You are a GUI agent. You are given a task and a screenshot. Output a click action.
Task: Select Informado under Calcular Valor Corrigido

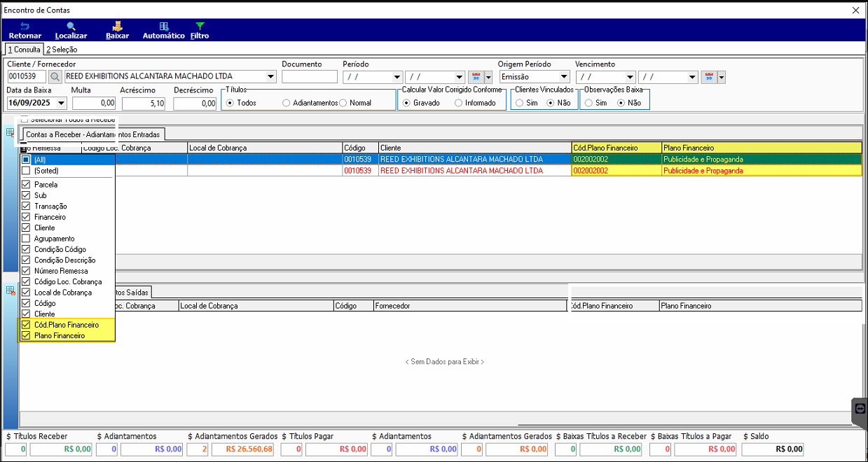pos(458,103)
